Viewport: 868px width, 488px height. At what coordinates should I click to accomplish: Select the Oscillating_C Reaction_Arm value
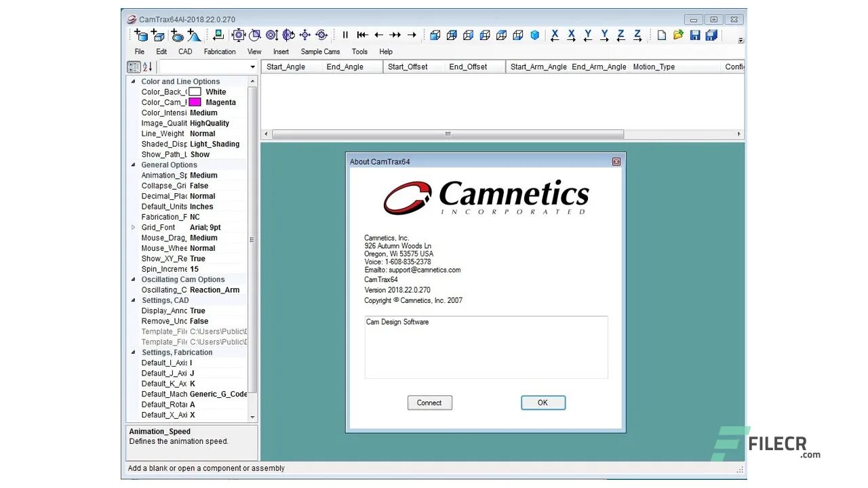[x=214, y=290]
